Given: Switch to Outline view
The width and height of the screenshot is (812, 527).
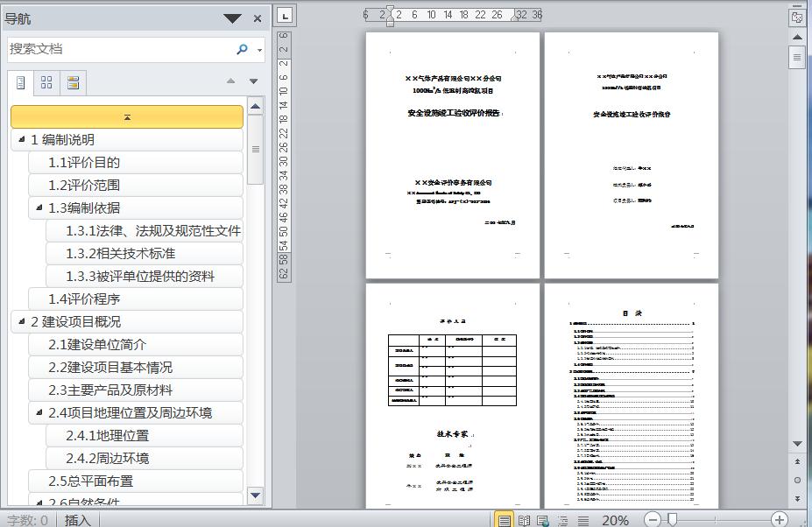Looking at the screenshot, I should (563, 520).
